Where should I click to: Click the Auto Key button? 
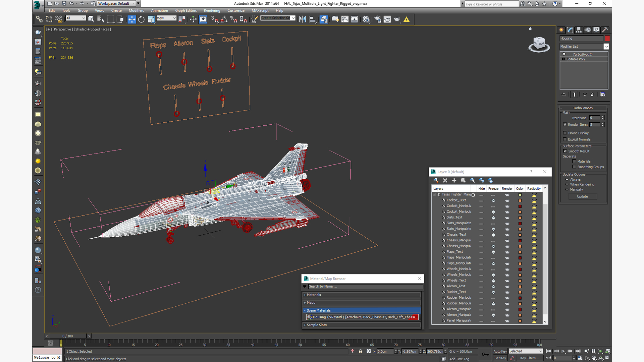click(500, 351)
